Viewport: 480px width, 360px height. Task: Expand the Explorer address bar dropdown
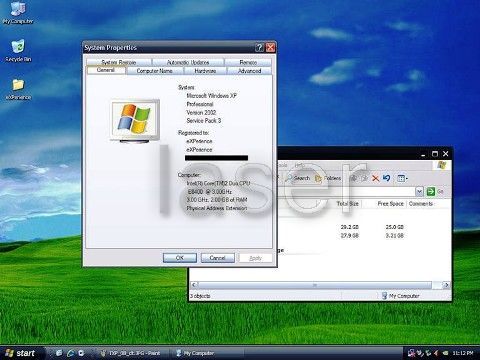(x=419, y=191)
